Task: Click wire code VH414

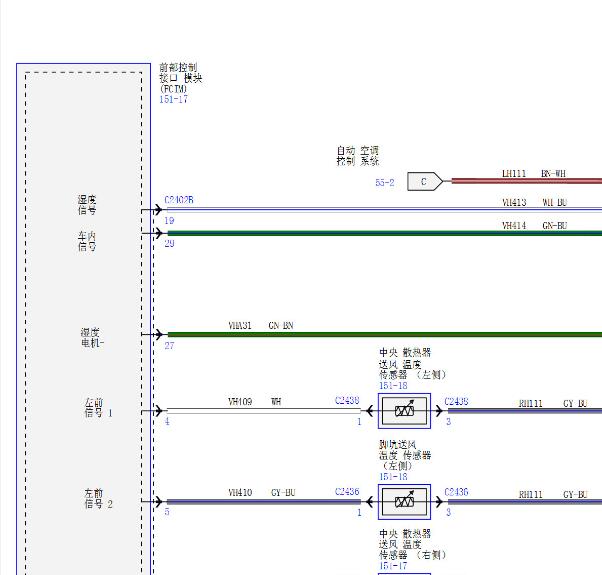Action: coord(514,225)
